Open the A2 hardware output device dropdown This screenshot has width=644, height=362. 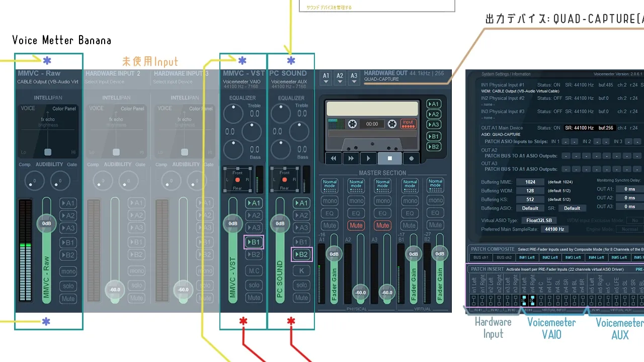click(x=340, y=76)
